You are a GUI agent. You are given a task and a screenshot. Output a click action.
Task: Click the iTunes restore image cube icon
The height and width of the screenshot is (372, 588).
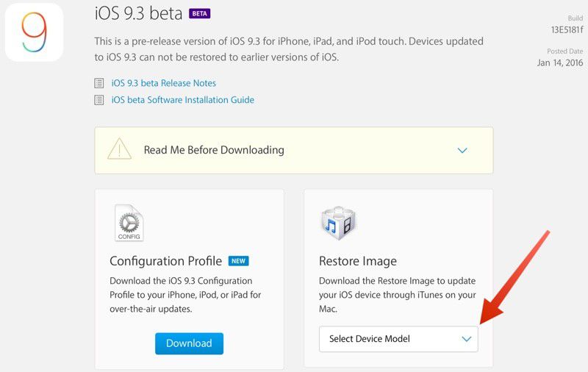[x=339, y=223]
